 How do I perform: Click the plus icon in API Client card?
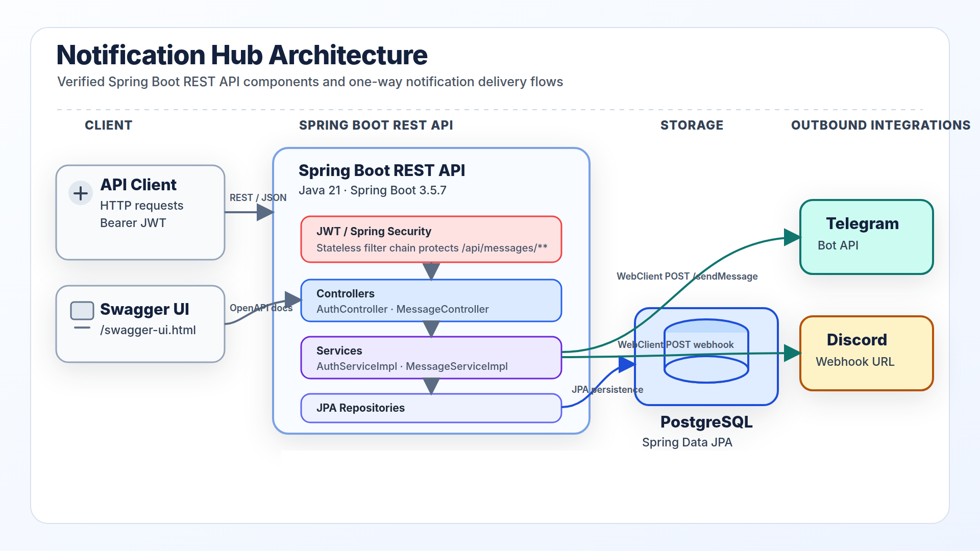tap(81, 193)
